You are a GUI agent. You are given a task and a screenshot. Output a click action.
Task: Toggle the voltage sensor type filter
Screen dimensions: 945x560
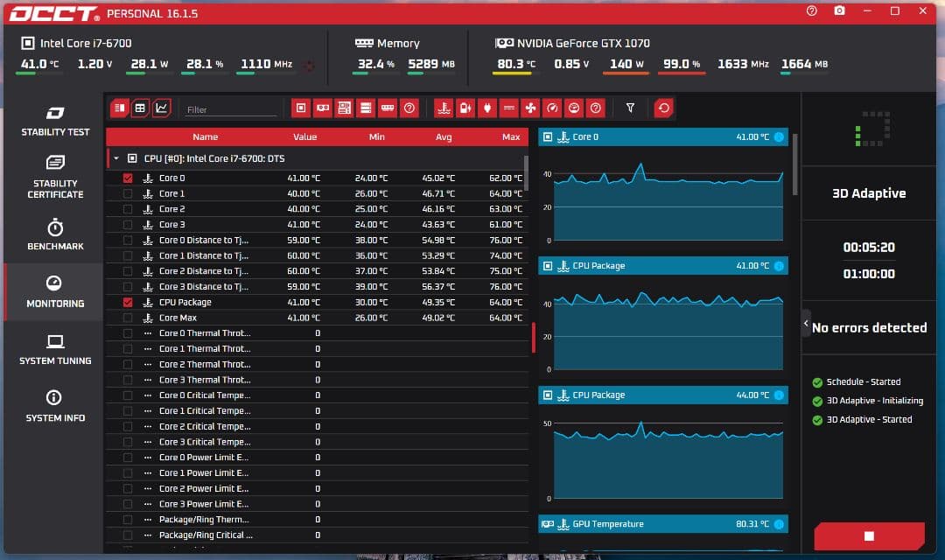pyautogui.click(x=465, y=108)
